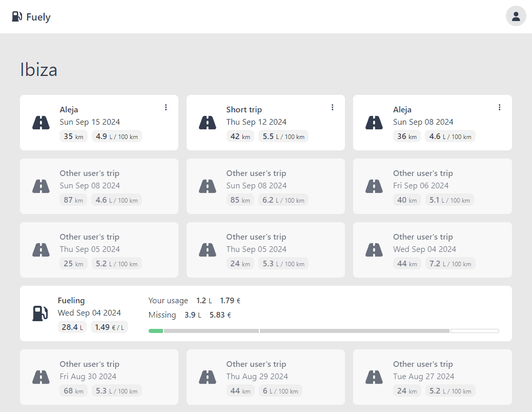Image resolution: width=532 pixels, height=412 pixels.
Task: Click the Sun Sep 15 2024 date
Action: coord(90,122)
